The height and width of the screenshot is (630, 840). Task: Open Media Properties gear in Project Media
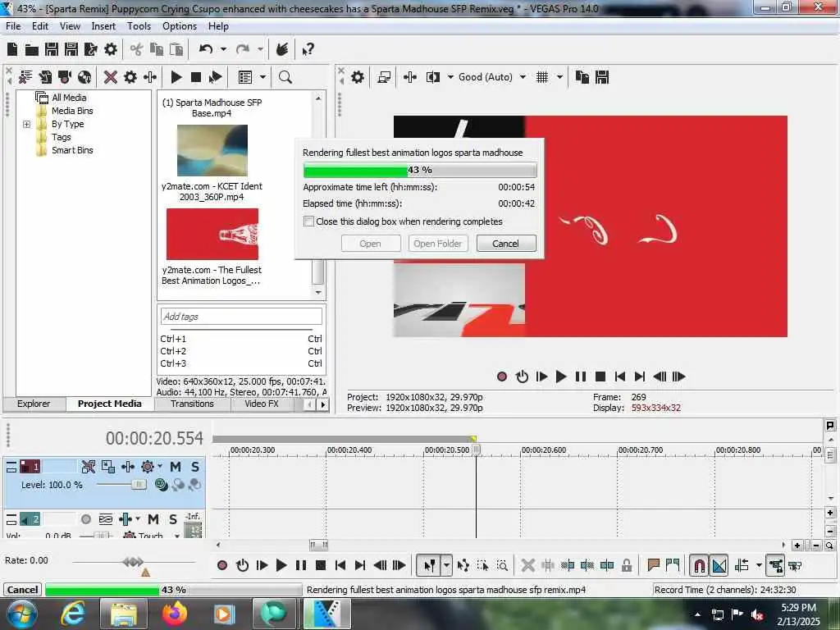point(130,77)
